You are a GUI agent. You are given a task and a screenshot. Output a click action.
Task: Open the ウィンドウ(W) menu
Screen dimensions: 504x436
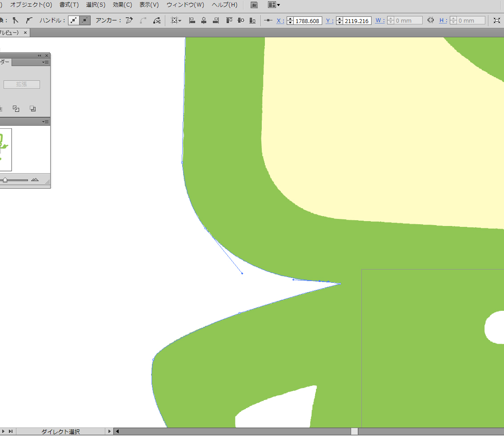185,5
